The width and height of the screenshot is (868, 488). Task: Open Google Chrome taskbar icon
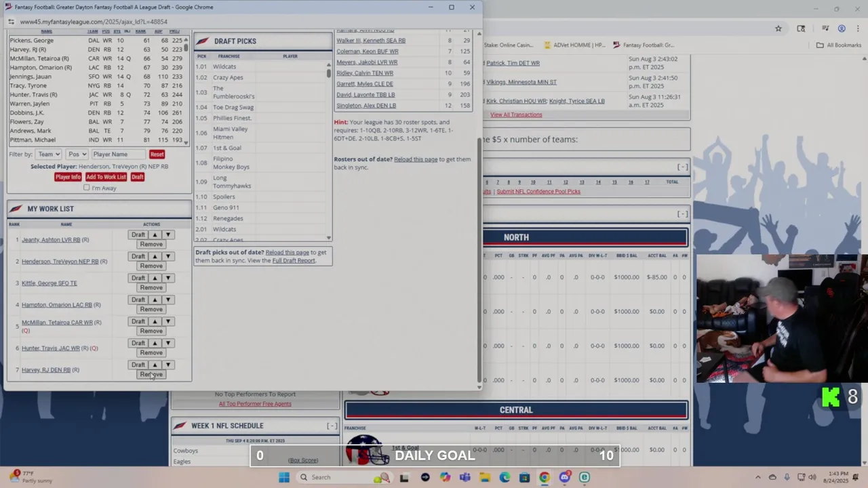[544, 477]
